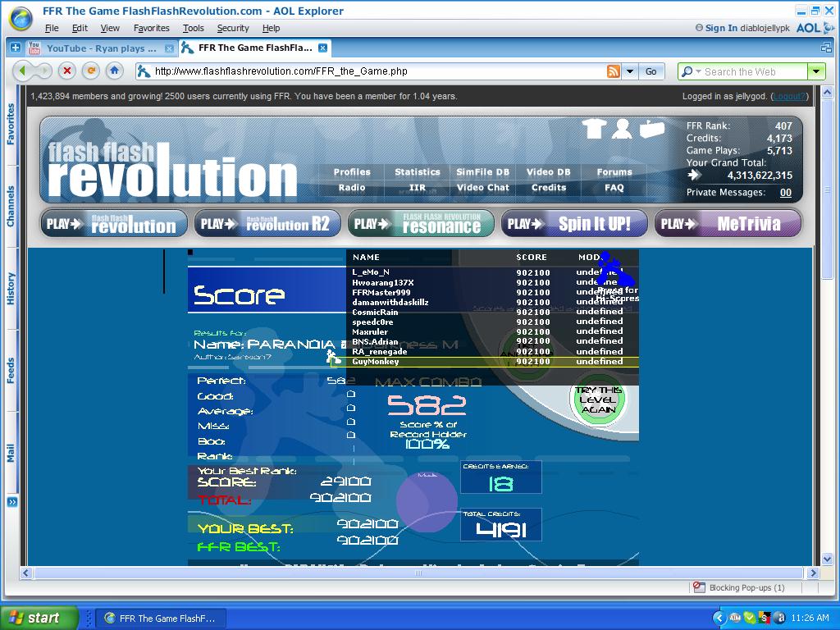Screen dimensions: 840x630
Task: Open the Favorites menu
Action: [x=151, y=29]
